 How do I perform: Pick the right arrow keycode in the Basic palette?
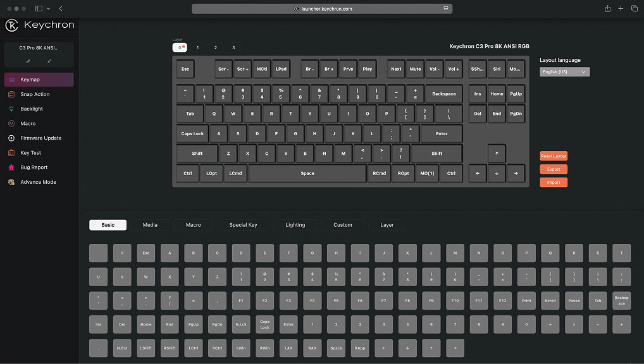pos(455,348)
